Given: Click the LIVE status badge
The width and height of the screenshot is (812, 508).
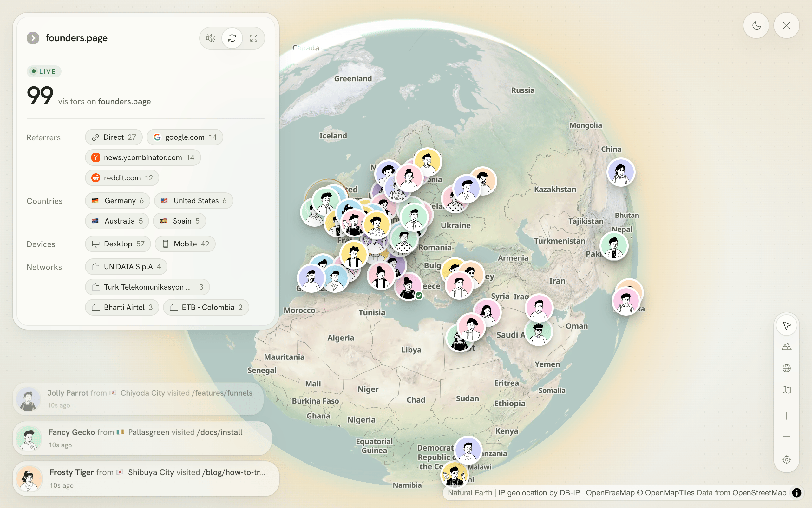Looking at the screenshot, I should pyautogui.click(x=44, y=71).
